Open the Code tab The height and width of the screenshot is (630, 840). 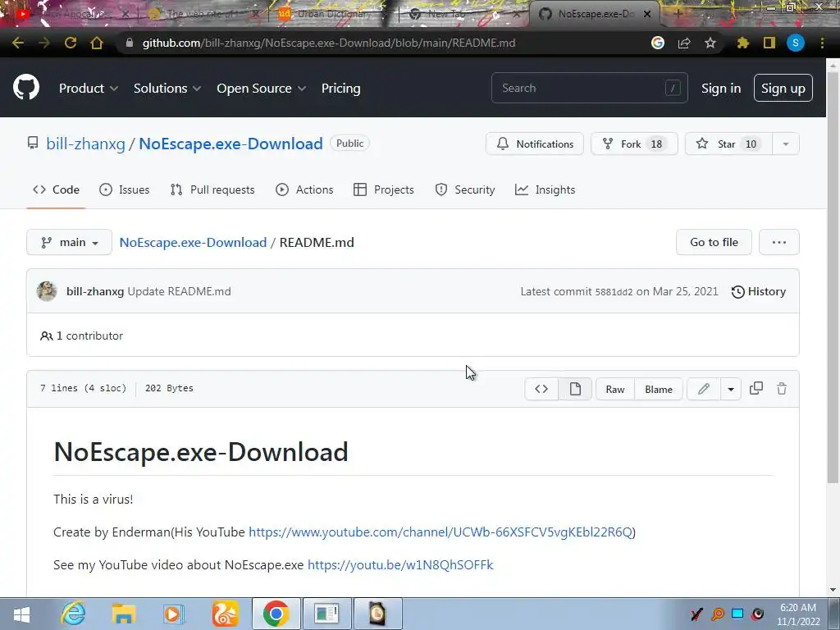[56, 189]
